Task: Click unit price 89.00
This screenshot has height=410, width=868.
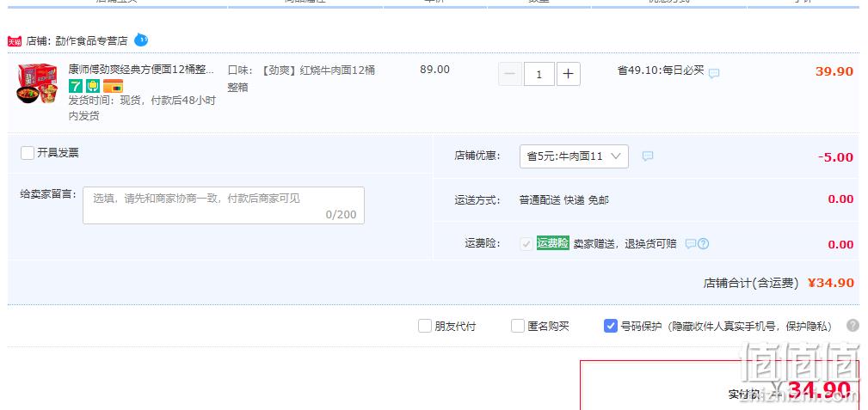Action: 435,70
